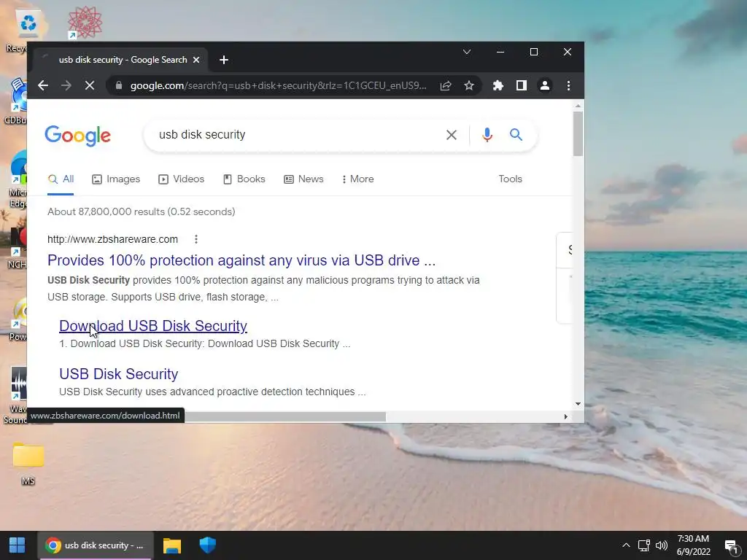Screen dimensions: 747x560
Task: Open the Chrome profile avatar
Action: click(x=544, y=86)
